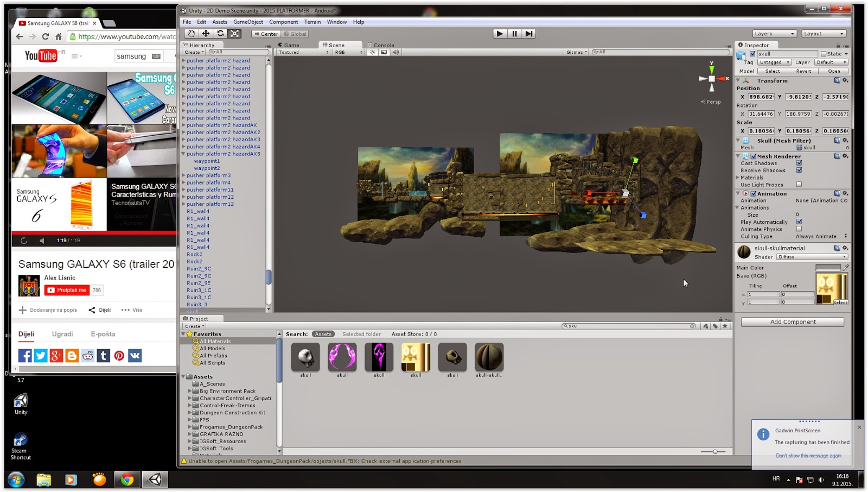Toggle Mesh Renderer enabled checkbox

tap(754, 156)
